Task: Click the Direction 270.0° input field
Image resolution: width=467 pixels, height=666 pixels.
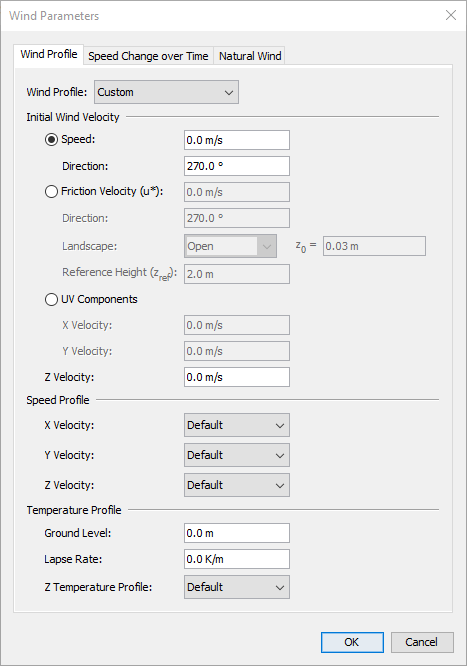Action: click(x=237, y=166)
